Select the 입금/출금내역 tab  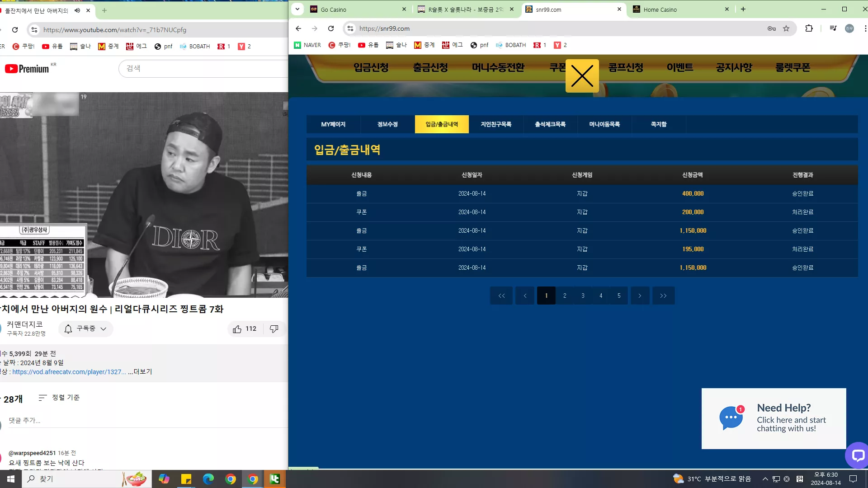click(442, 124)
